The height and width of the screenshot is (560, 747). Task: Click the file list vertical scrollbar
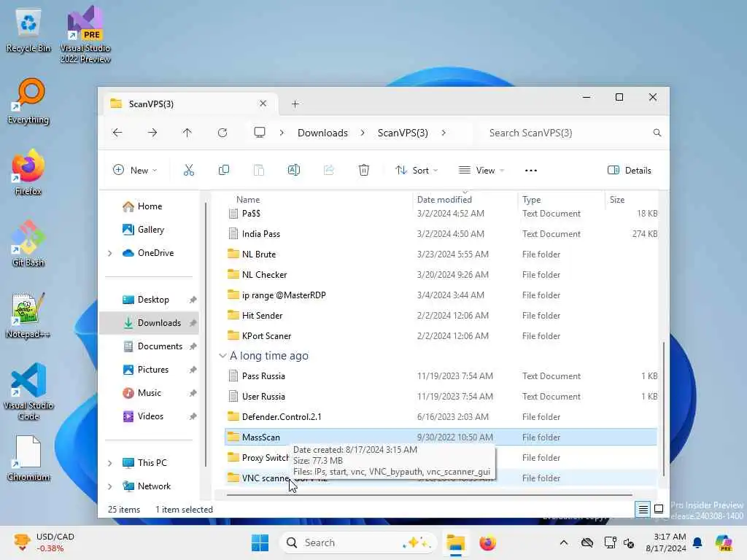click(664, 408)
